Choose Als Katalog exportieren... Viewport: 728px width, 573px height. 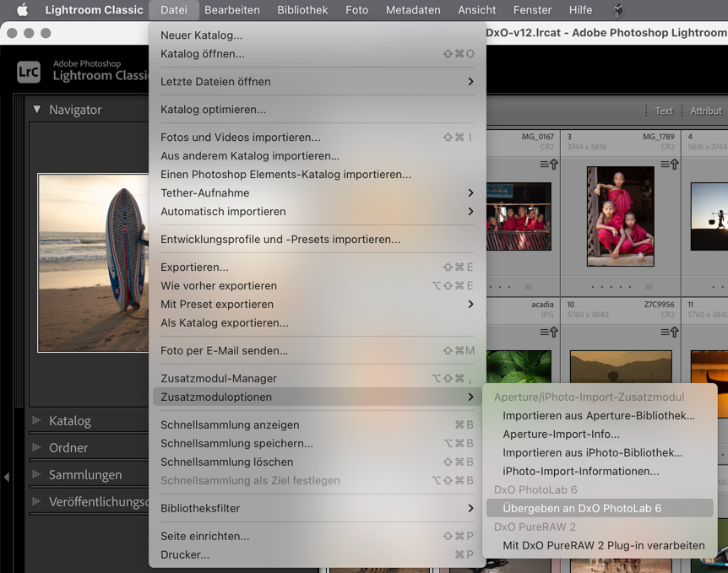pos(317,323)
